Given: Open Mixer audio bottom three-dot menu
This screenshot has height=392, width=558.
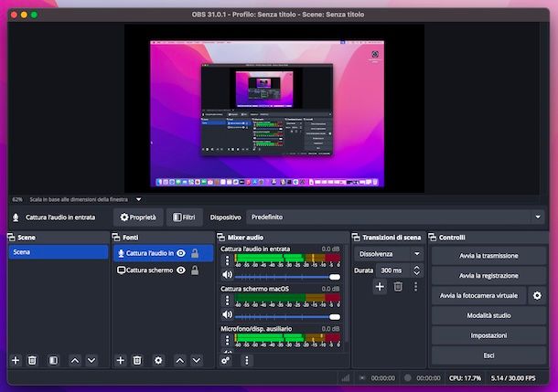Looking at the screenshot, I should (247, 360).
